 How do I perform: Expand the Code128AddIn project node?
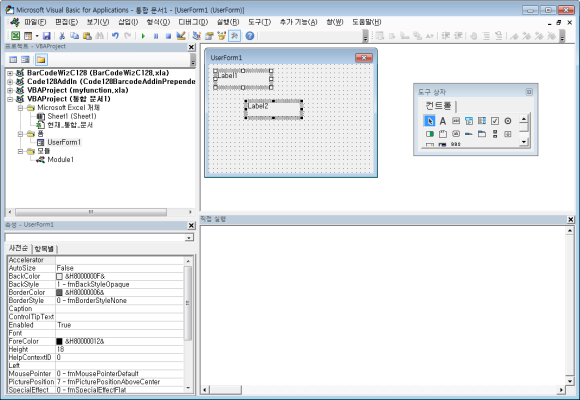pos(10,82)
